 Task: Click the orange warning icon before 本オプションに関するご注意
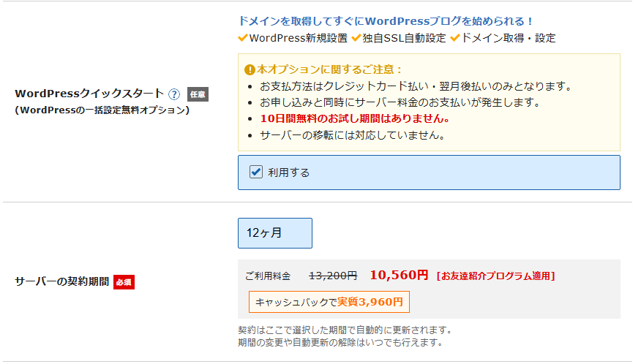coord(250,69)
